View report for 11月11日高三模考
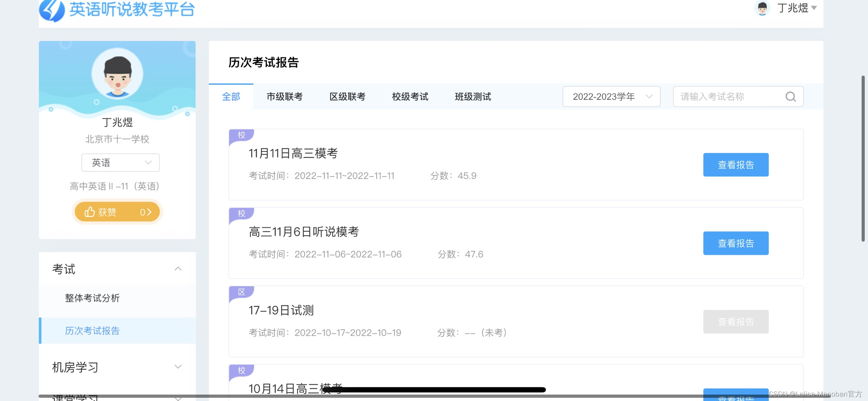The height and width of the screenshot is (401, 868). 736,165
